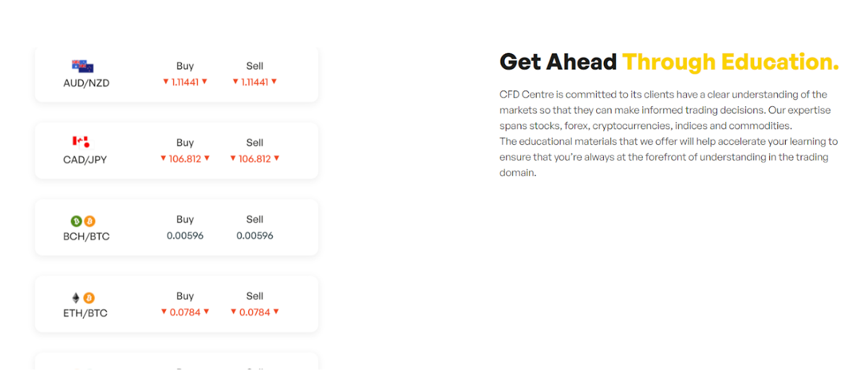Viewport: 868px width, 387px height.
Task: Click the ETH/BTC Buy price 0.0784
Action: [x=185, y=312]
